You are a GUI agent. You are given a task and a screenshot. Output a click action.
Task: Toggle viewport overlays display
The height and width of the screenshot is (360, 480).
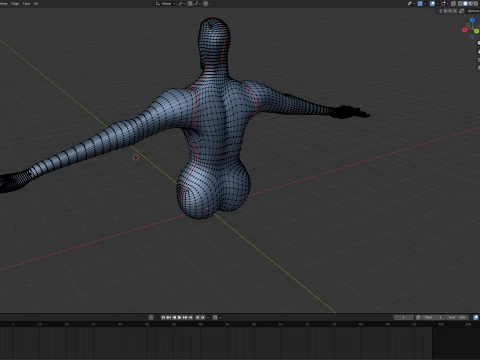coord(432,4)
